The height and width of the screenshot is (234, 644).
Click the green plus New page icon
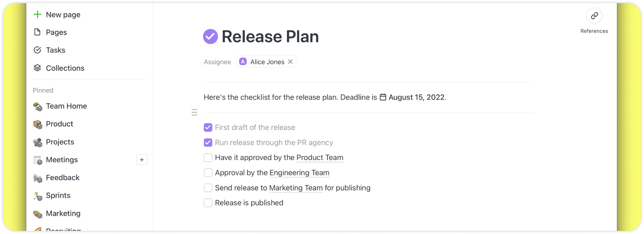click(x=37, y=15)
